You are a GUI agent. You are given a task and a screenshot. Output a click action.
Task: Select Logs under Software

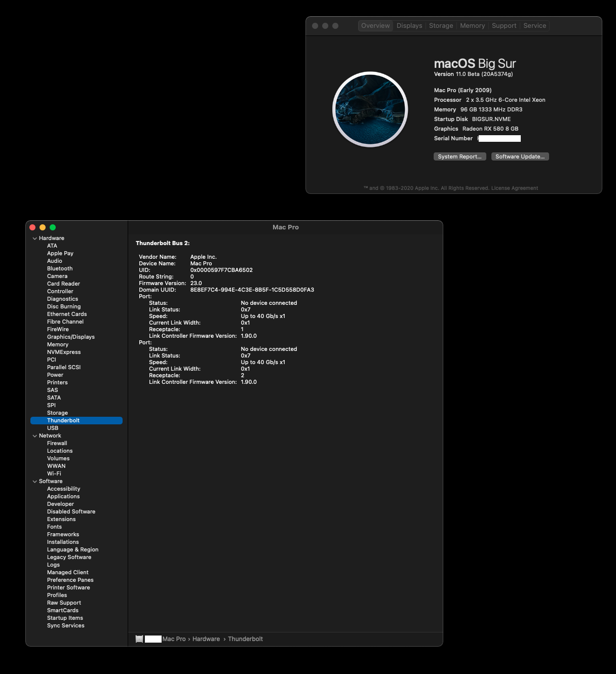[x=53, y=565]
